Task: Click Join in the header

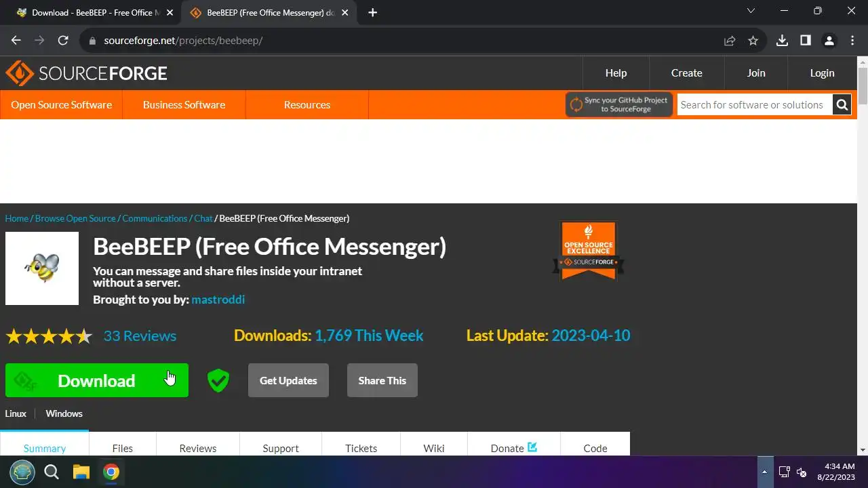Action: (x=756, y=73)
